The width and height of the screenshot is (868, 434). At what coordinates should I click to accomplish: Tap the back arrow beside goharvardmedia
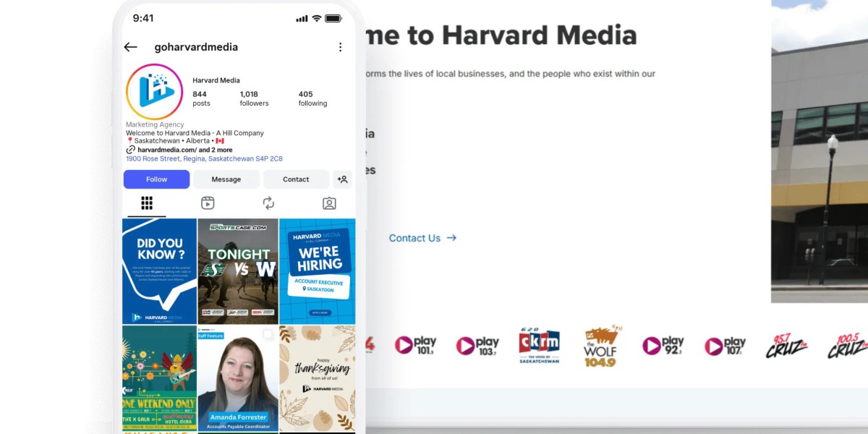[x=130, y=47]
